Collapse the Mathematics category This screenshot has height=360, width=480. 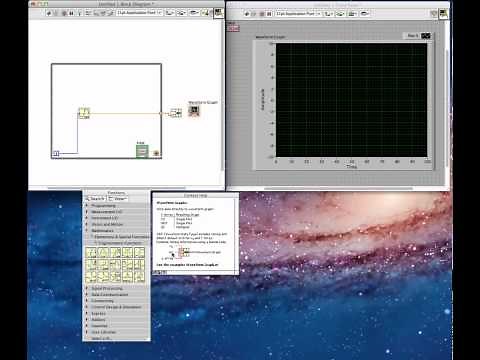click(116, 230)
